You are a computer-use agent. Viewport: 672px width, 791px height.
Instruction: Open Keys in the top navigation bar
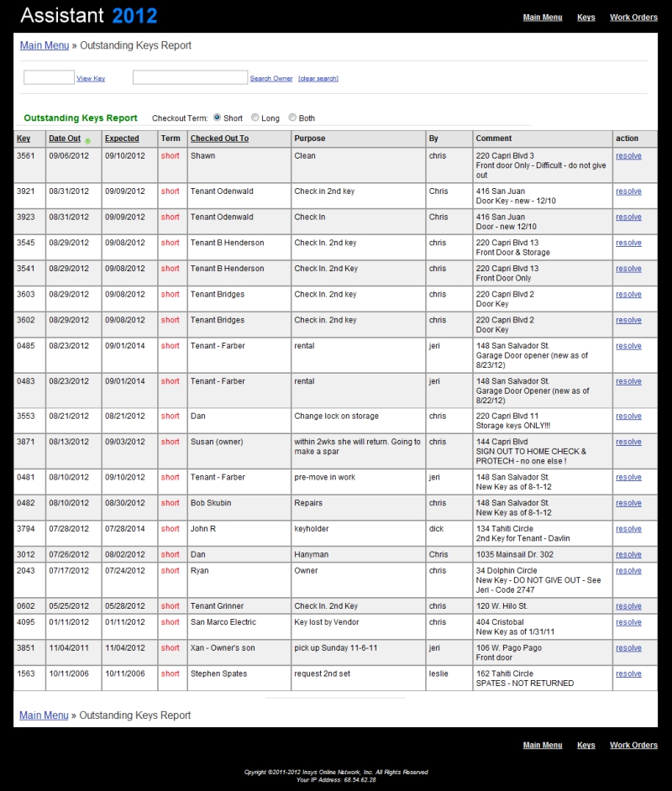(x=585, y=17)
